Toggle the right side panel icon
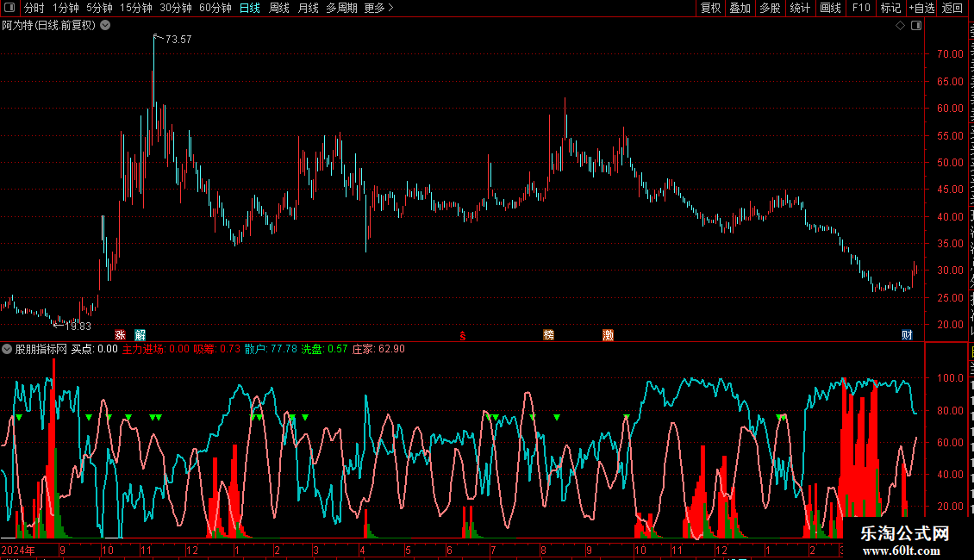The width and height of the screenshot is (974, 560). [916, 26]
